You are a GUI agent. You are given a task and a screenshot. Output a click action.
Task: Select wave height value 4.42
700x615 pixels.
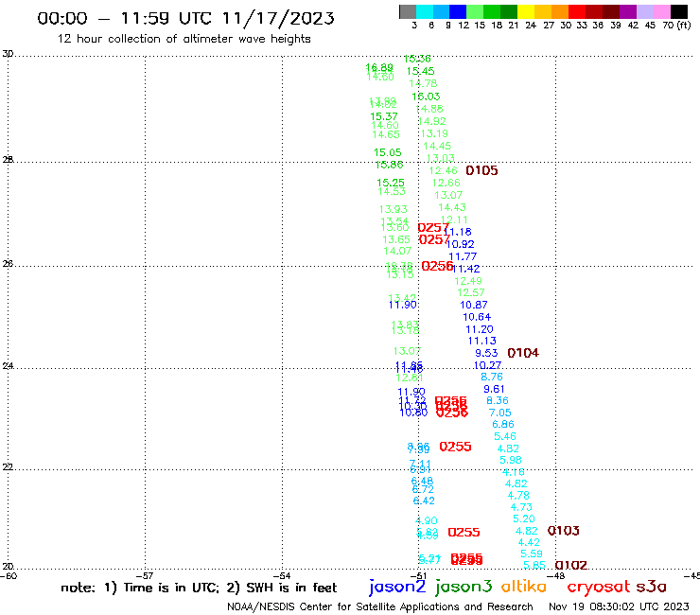point(529,543)
